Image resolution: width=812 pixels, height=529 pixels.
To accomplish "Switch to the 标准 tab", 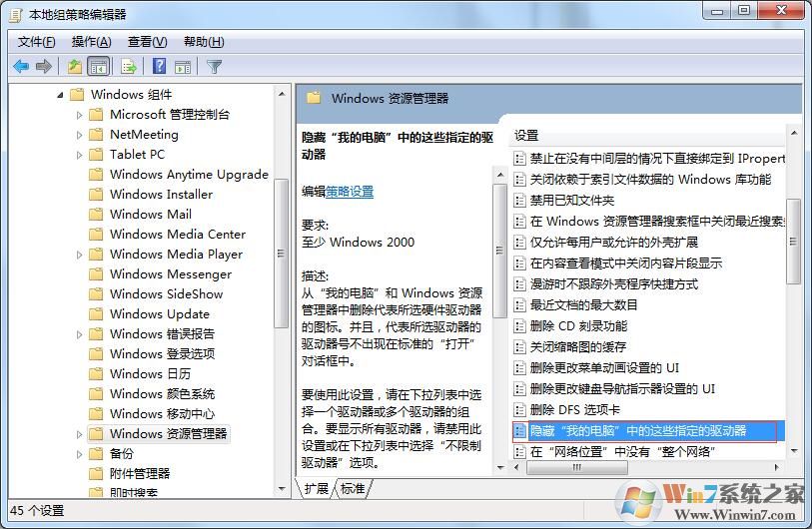I will point(354,488).
